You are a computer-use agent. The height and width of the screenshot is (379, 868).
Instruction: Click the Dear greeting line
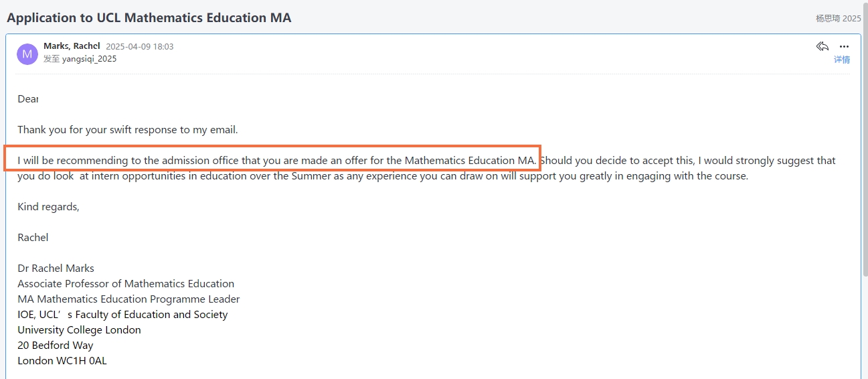point(28,99)
